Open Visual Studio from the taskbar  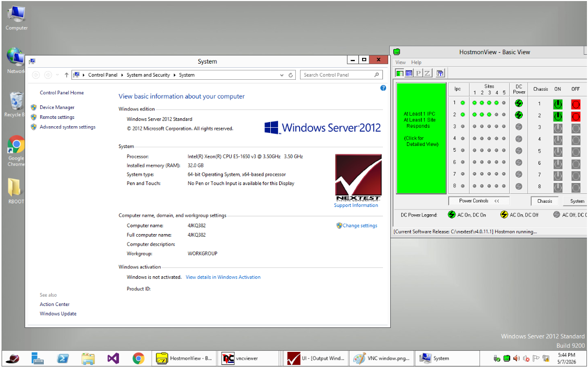[x=113, y=359]
